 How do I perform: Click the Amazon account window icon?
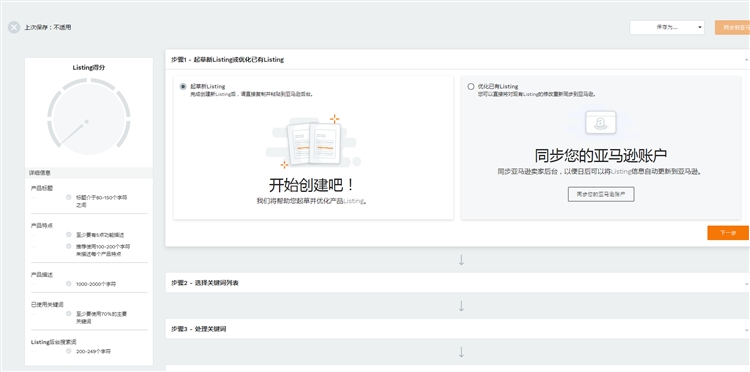click(x=601, y=122)
